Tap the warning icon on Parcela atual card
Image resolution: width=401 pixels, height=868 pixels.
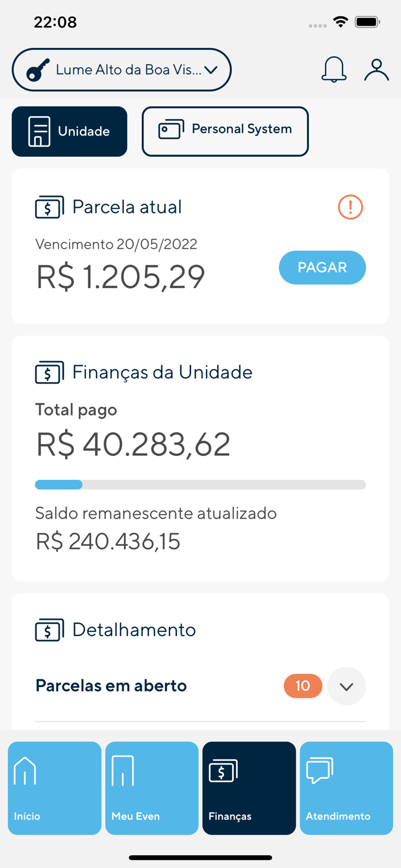tap(350, 207)
